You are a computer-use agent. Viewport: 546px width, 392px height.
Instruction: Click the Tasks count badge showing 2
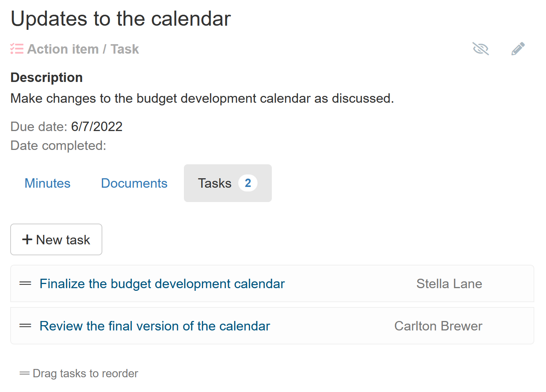click(x=248, y=183)
